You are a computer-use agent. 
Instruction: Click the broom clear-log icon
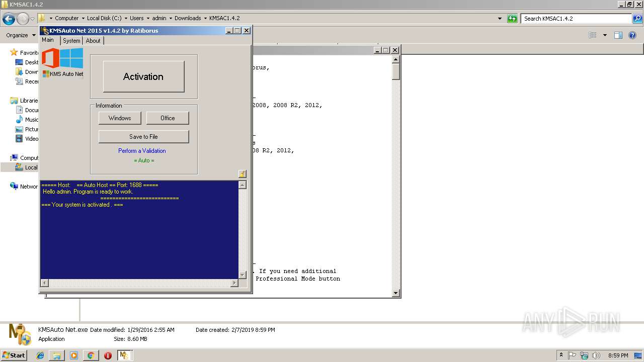pos(243,174)
